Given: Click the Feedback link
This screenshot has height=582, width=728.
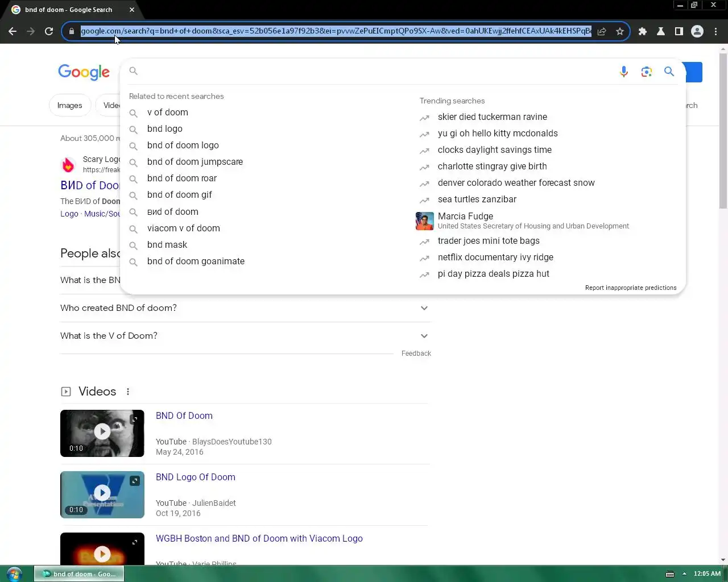Looking at the screenshot, I should click(416, 354).
